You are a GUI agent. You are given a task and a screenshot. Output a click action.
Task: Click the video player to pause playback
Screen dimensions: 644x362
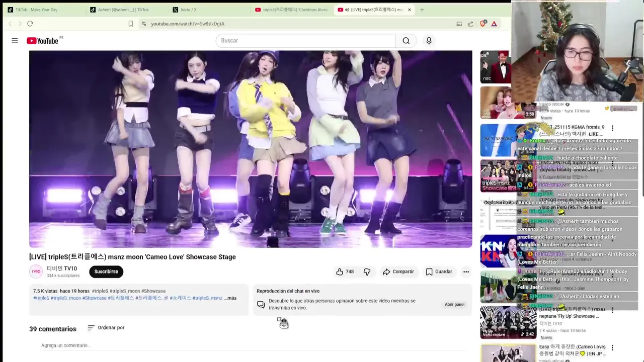251,149
